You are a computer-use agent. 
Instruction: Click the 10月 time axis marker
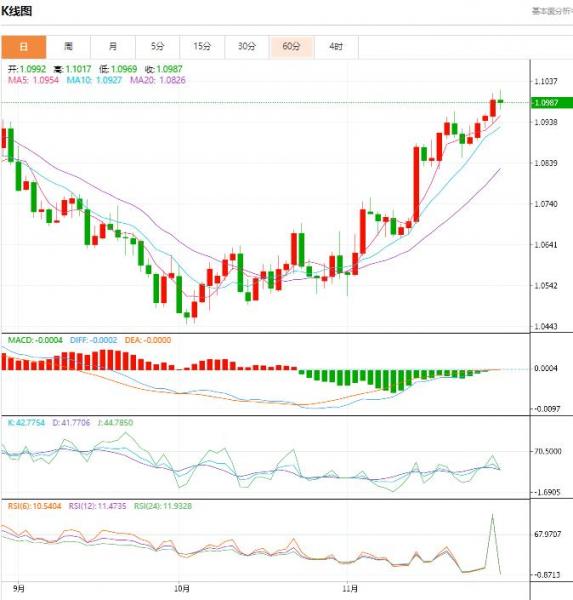point(182,589)
